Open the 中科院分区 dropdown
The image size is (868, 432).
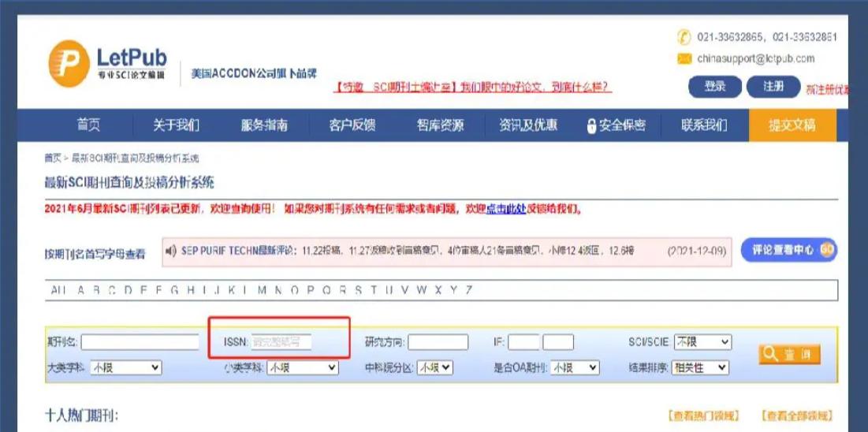click(x=434, y=367)
